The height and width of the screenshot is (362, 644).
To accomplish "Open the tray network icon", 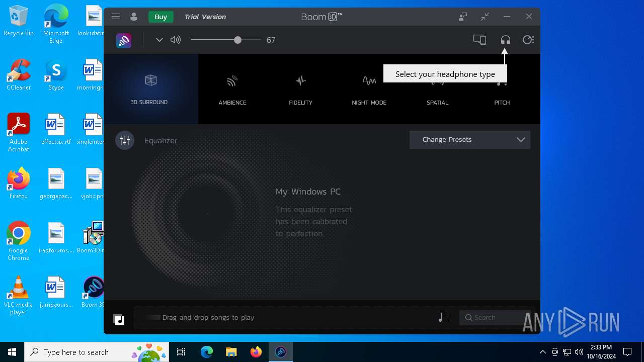I will pyautogui.click(x=567, y=352).
